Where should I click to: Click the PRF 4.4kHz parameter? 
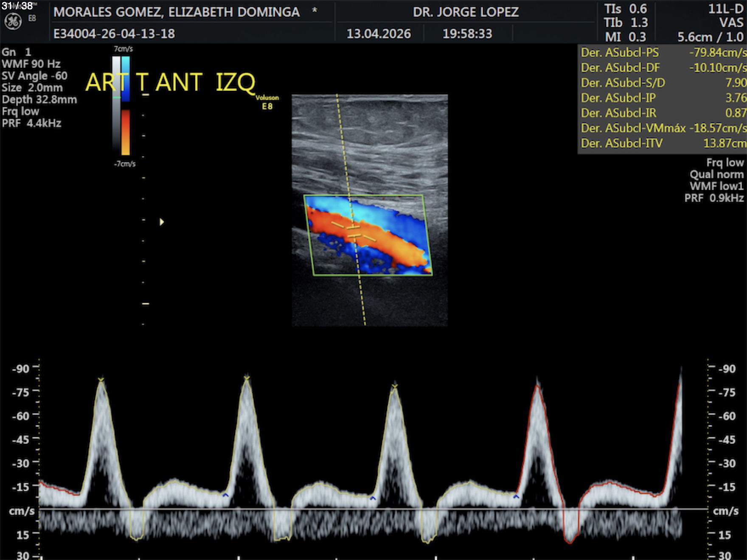pyautogui.click(x=32, y=123)
